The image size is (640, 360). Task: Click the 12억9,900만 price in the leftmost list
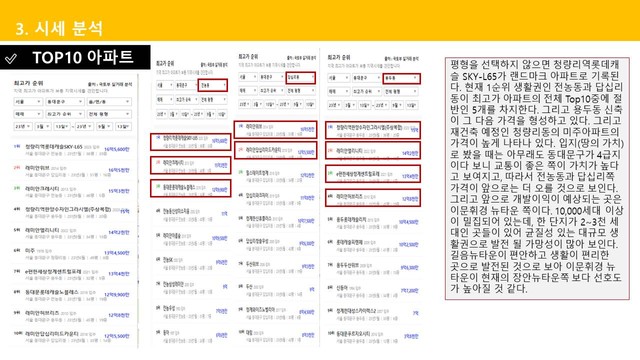[117, 294]
